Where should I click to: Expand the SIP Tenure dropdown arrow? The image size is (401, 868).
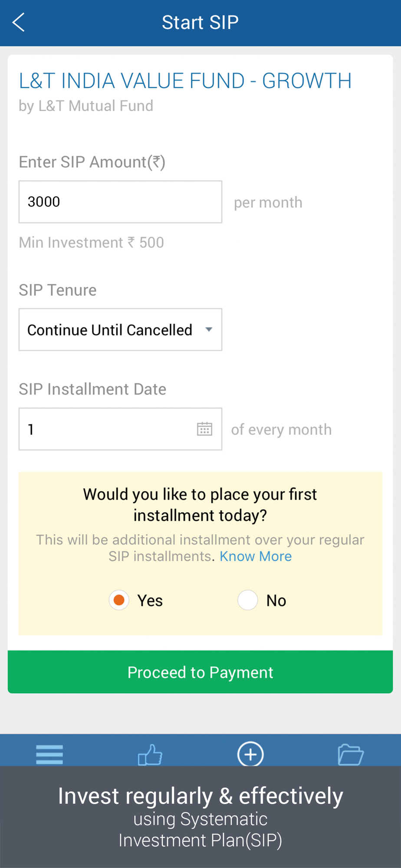209,330
